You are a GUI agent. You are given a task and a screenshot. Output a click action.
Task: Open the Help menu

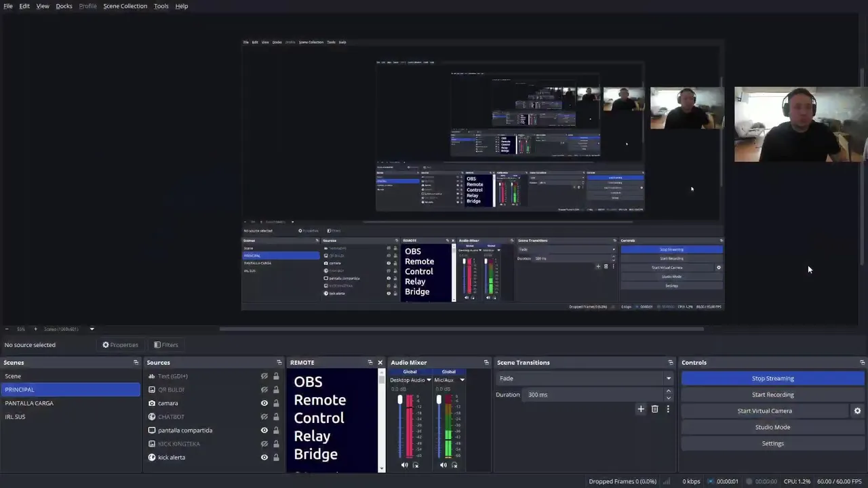click(182, 6)
